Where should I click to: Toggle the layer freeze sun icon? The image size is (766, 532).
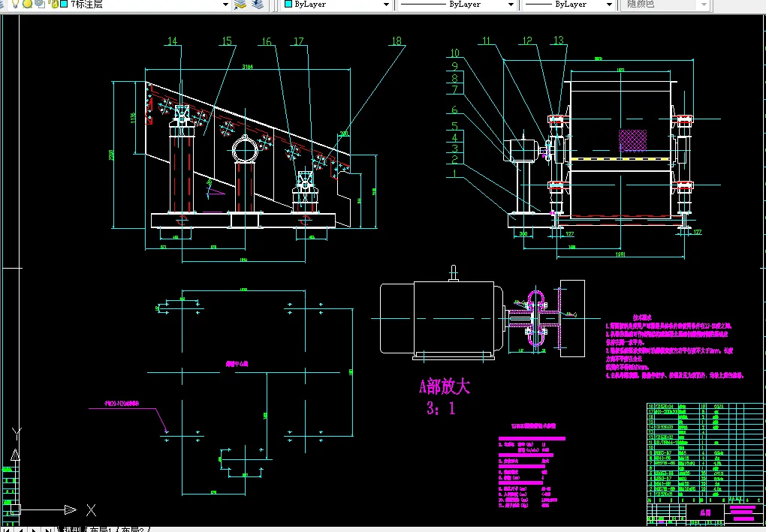(27, 4)
